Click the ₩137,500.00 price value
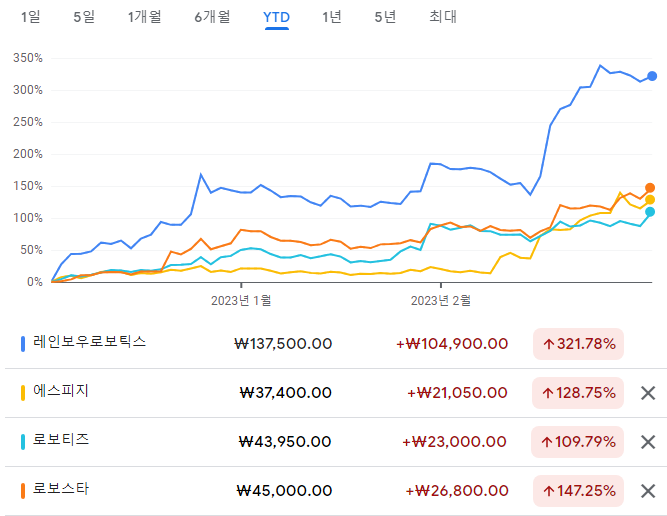This screenshot has height=516, width=667. click(x=283, y=344)
